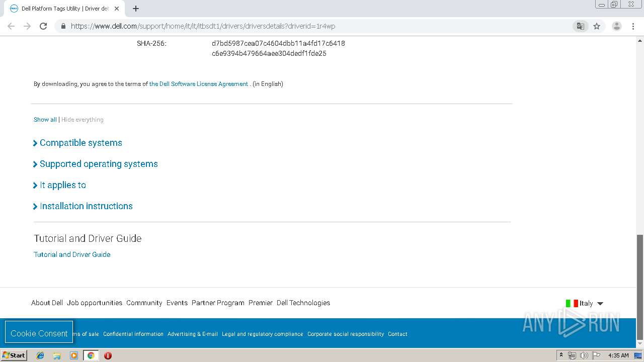Expand the It applies to section
Image resolution: width=644 pixels, height=362 pixels.
click(59, 185)
